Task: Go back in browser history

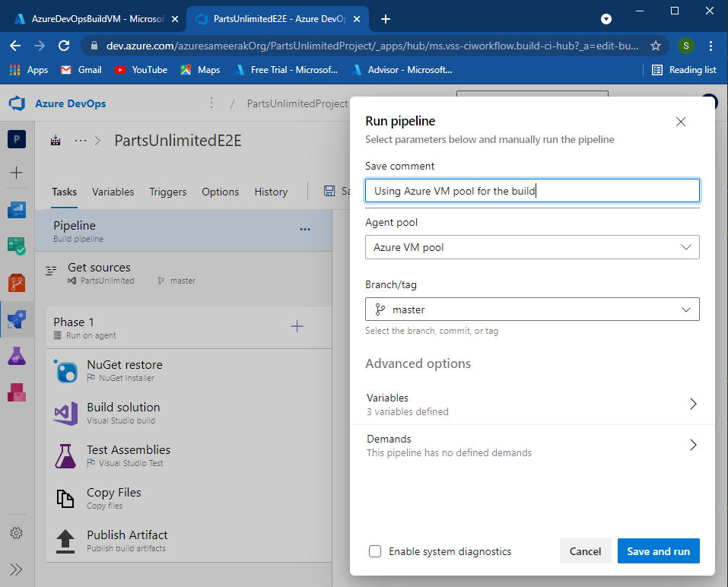Action: click(x=15, y=46)
